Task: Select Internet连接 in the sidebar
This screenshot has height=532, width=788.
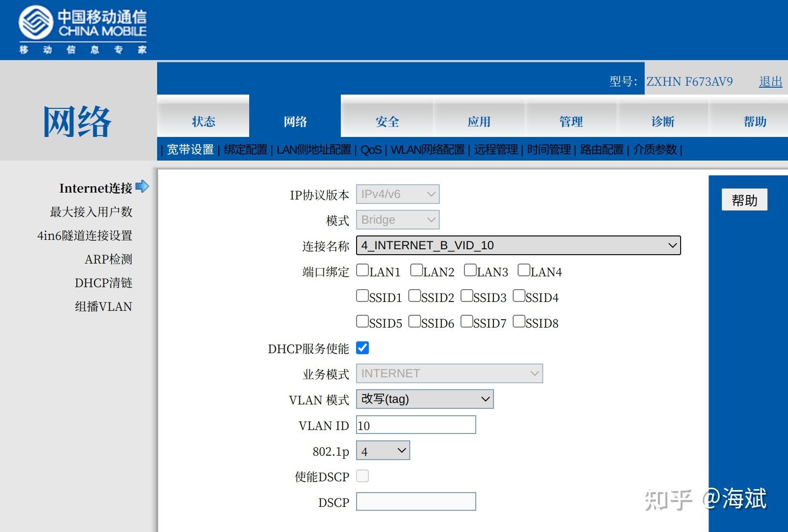Action: (x=96, y=188)
